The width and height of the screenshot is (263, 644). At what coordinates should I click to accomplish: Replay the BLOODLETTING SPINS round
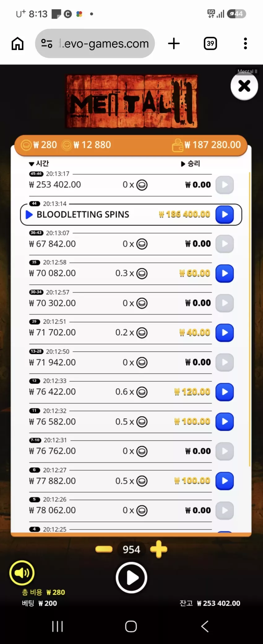225,214
